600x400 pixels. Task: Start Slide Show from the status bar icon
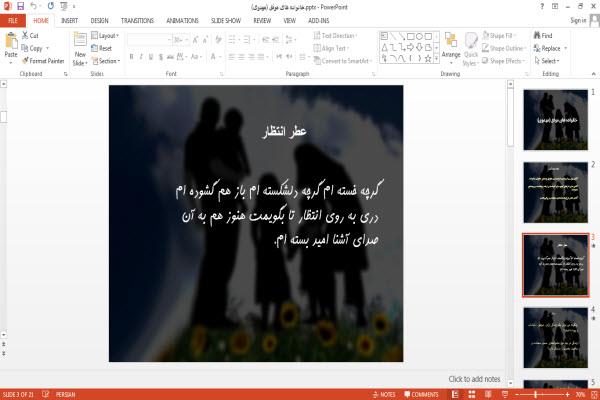505,394
